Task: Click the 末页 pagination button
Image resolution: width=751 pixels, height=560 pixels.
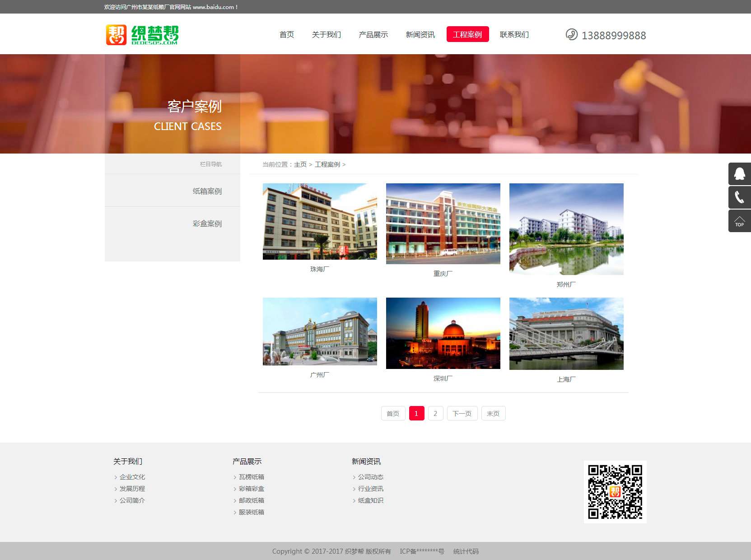Action: pos(493,414)
